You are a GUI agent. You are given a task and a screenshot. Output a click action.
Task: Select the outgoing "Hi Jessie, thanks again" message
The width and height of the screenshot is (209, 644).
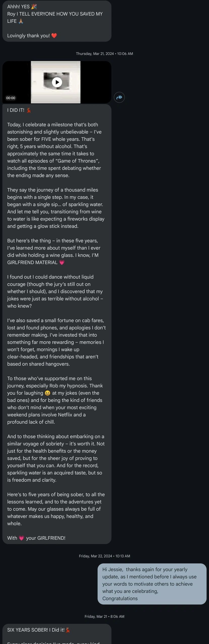click(x=152, y=584)
